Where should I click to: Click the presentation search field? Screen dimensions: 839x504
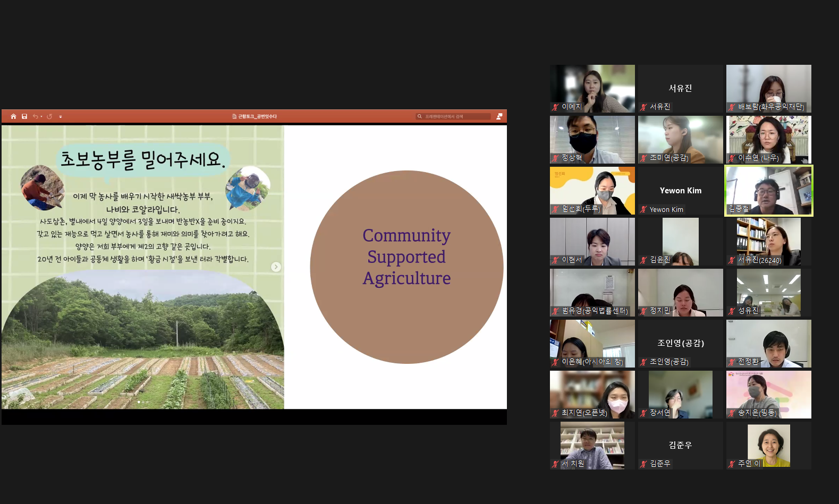tap(454, 116)
